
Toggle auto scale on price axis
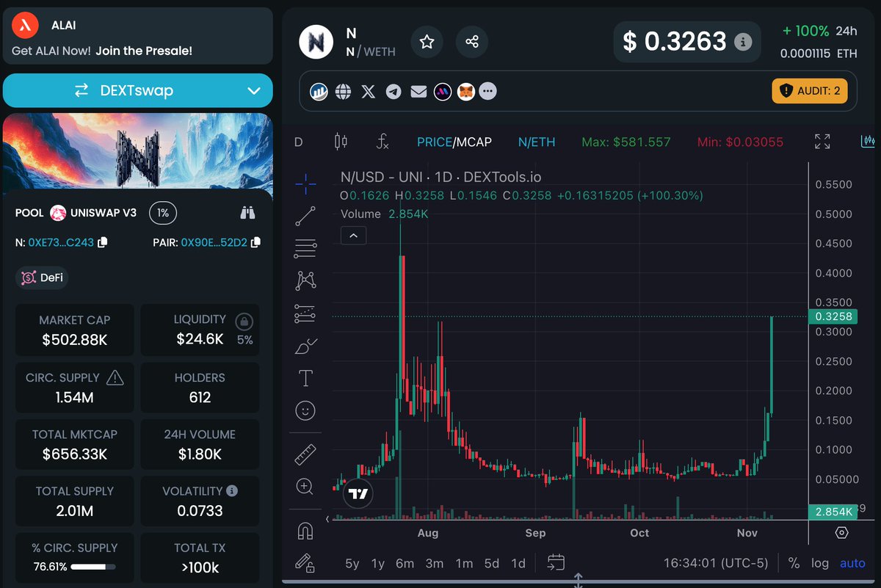click(852, 563)
